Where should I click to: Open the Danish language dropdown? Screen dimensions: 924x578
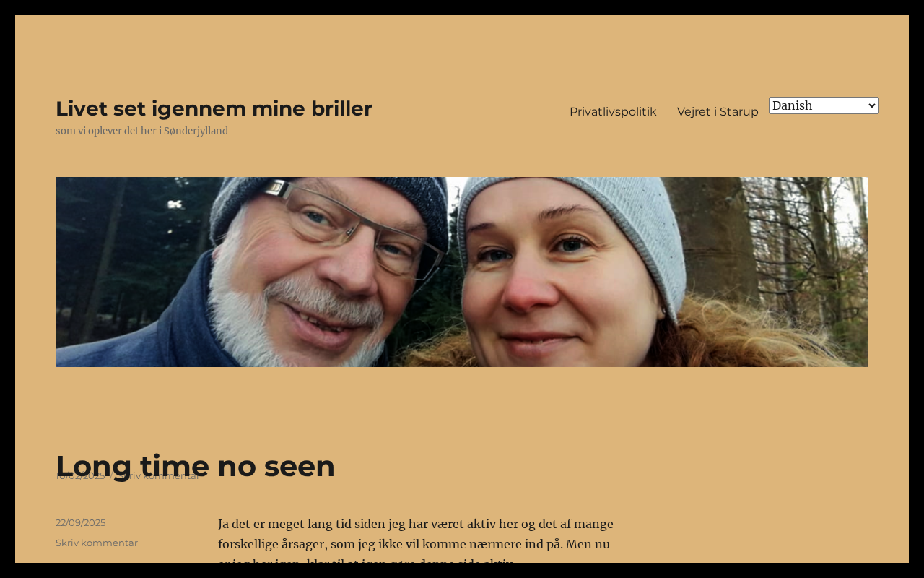pos(823,105)
